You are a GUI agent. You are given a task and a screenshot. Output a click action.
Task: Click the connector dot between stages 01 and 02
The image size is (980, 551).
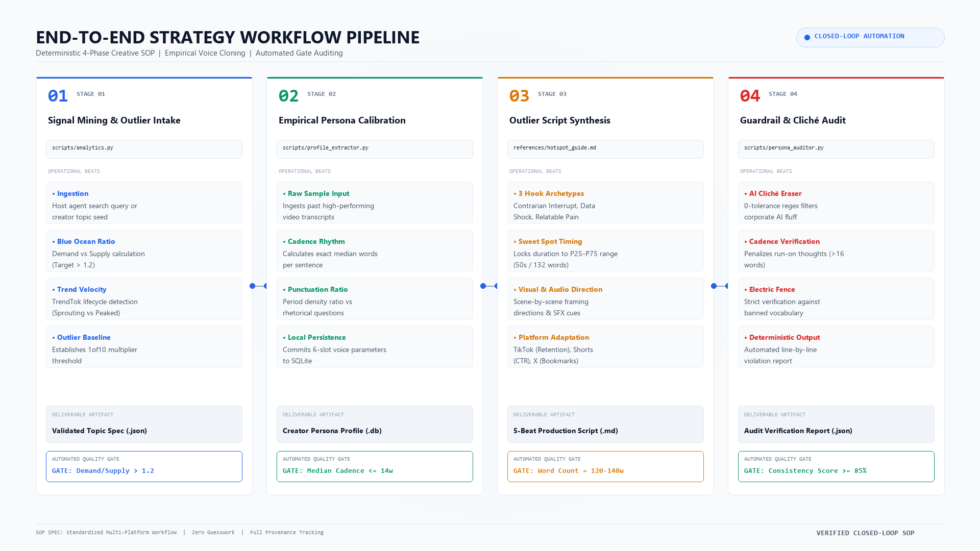[253, 286]
